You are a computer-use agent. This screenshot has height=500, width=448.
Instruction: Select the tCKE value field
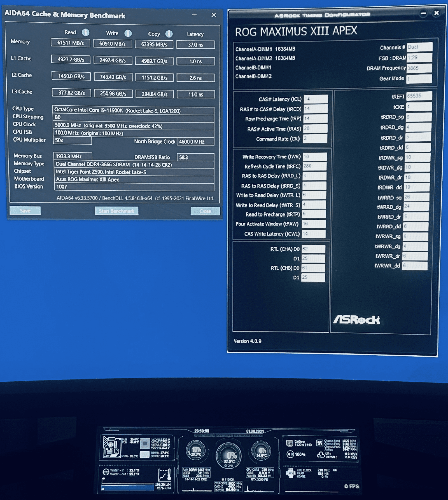[x=419, y=107]
